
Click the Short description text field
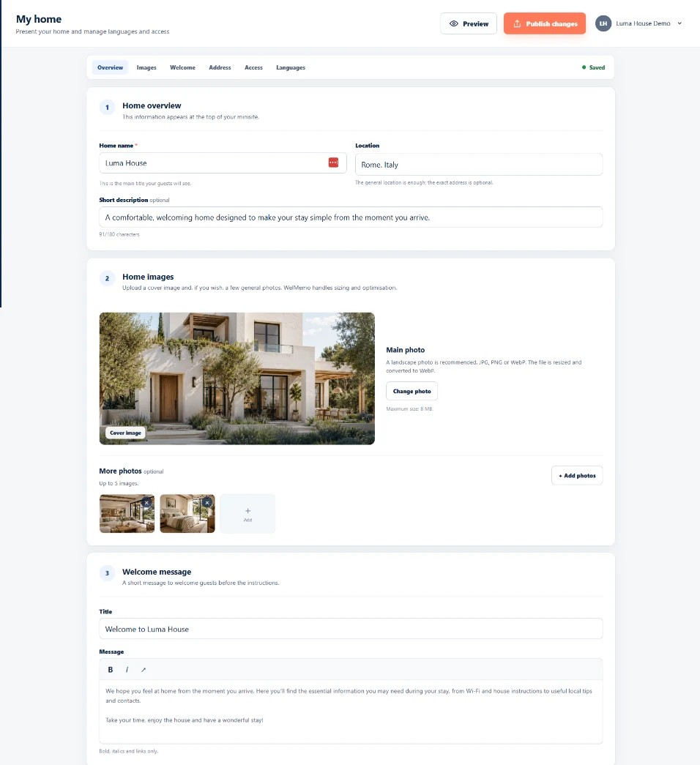click(x=351, y=217)
